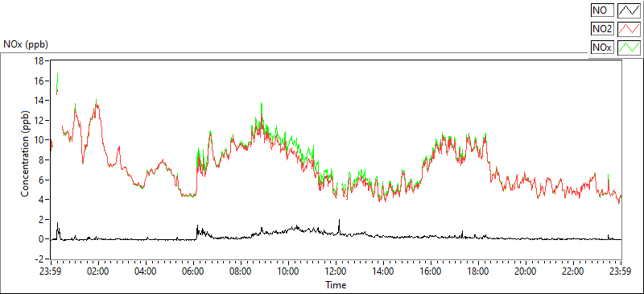Click the 12:00 time axis label
This screenshot has height=294, width=644.
point(336,271)
